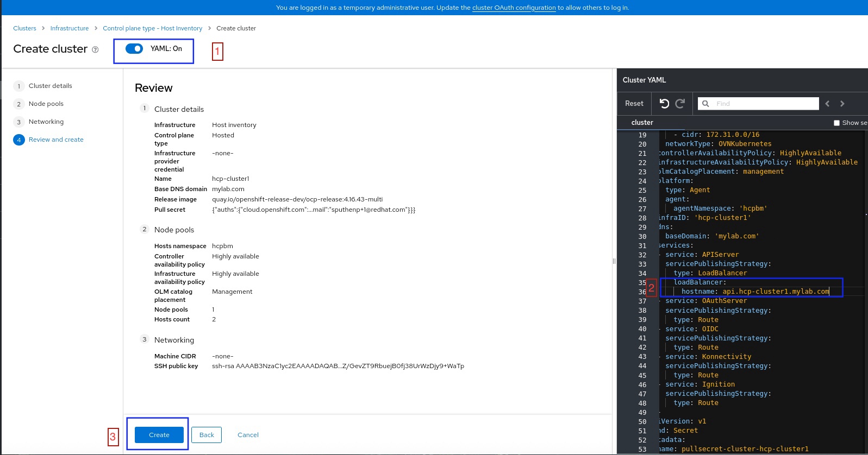868x455 pixels.
Task: Click the service APIServer YAML line
Action: (702, 255)
